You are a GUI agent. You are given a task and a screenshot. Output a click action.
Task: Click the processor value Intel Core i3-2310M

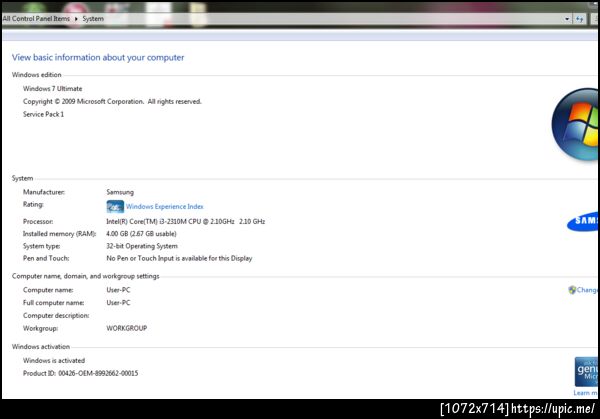186,221
